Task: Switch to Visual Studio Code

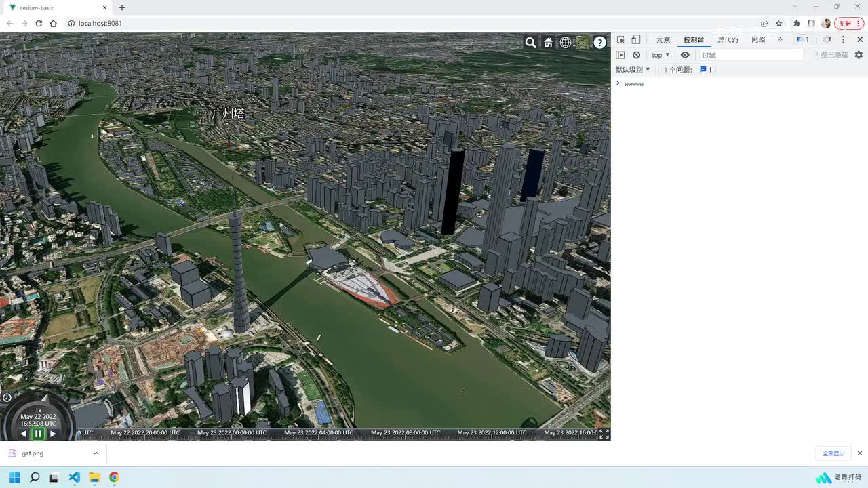Action: (74, 477)
